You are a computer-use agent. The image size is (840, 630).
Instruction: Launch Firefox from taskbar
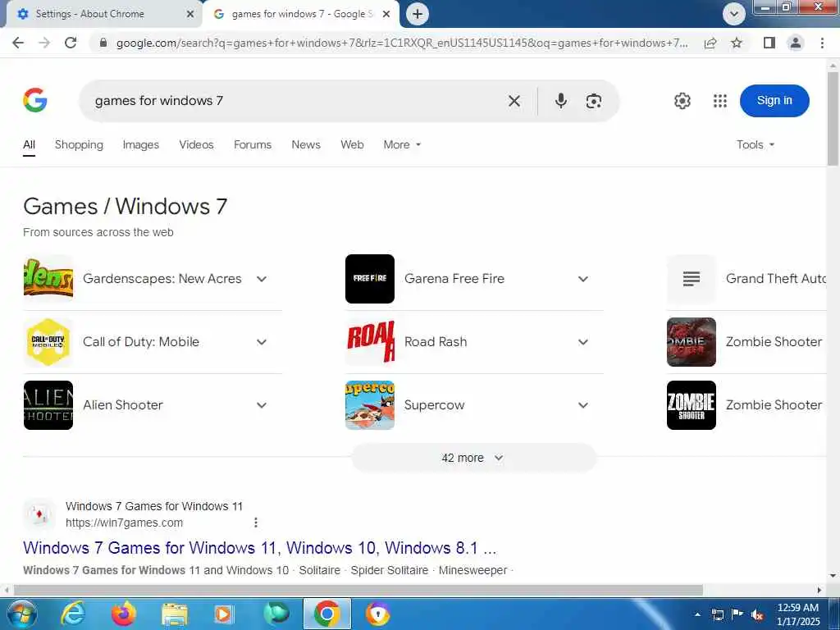[x=123, y=614]
